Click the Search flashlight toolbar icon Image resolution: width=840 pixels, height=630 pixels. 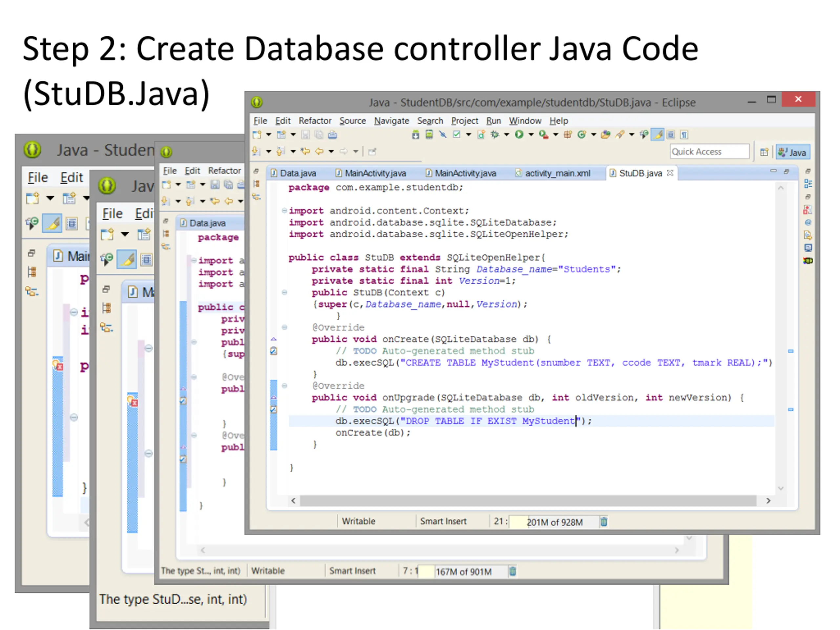(620, 135)
